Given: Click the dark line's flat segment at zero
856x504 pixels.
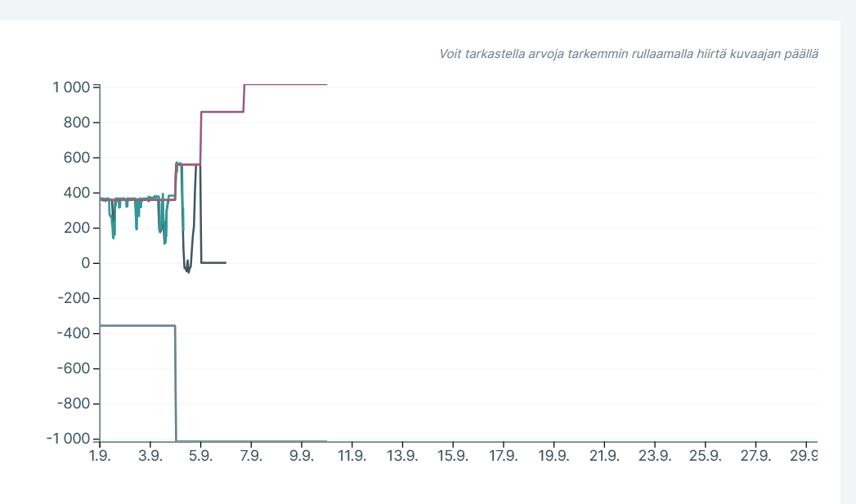Looking at the screenshot, I should (x=213, y=262).
